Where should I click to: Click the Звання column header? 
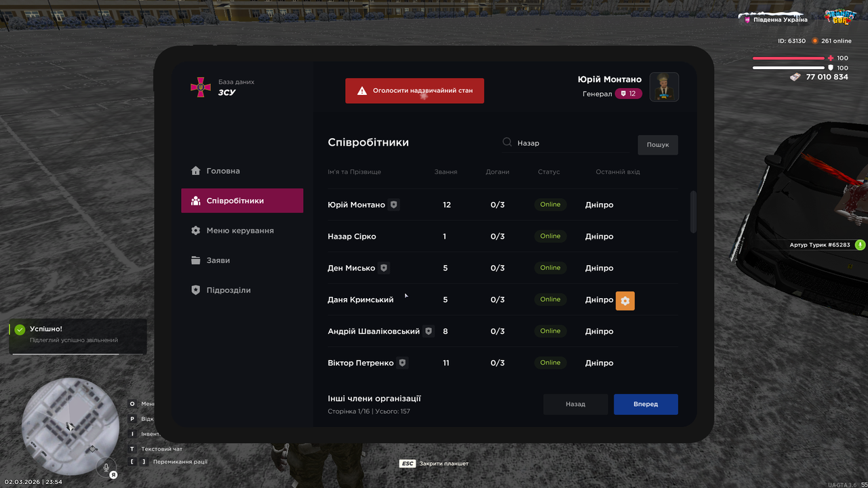pyautogui.click(x=446, y=171)
